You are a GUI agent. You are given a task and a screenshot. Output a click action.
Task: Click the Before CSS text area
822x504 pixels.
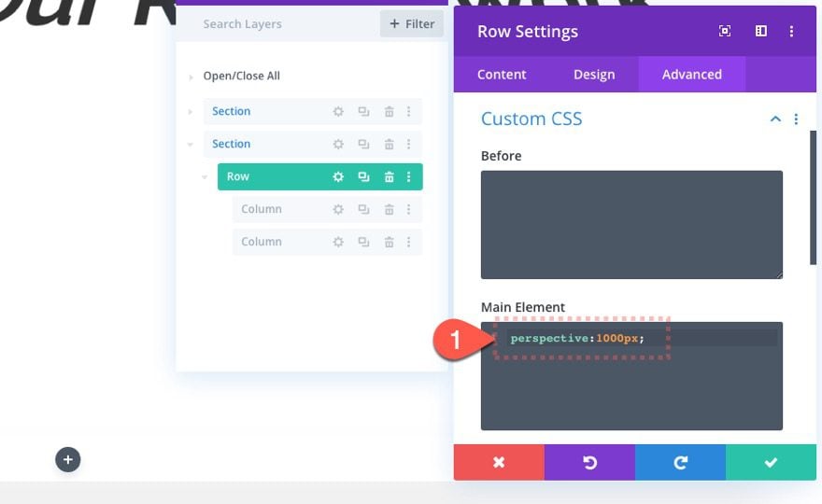pyautogui.click(x=631, y=224)
